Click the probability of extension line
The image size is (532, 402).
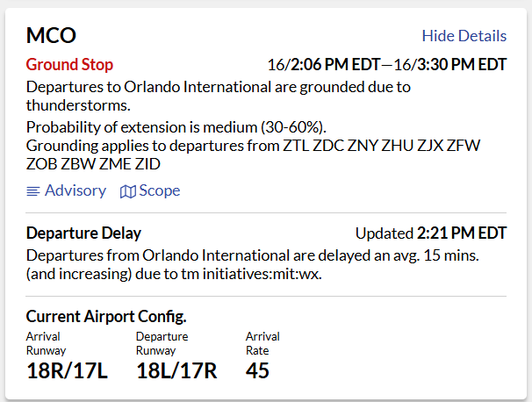[x=176, y=126]
